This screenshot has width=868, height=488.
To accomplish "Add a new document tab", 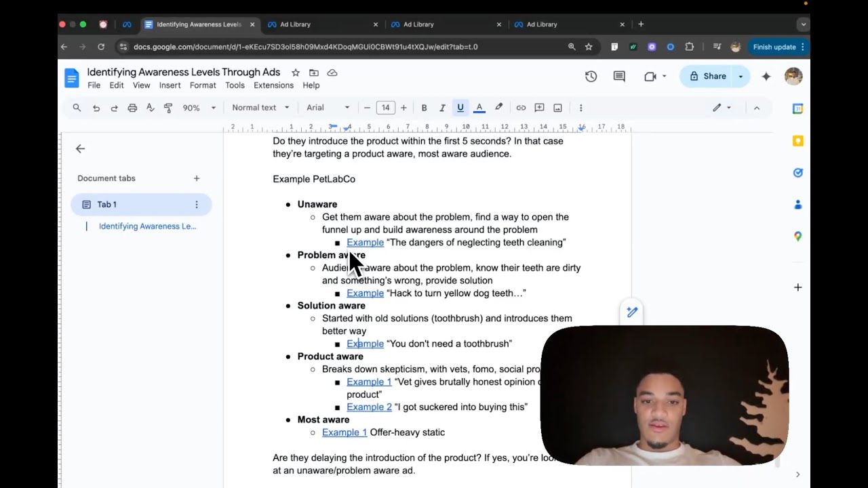I will click(x=197, y=178).
